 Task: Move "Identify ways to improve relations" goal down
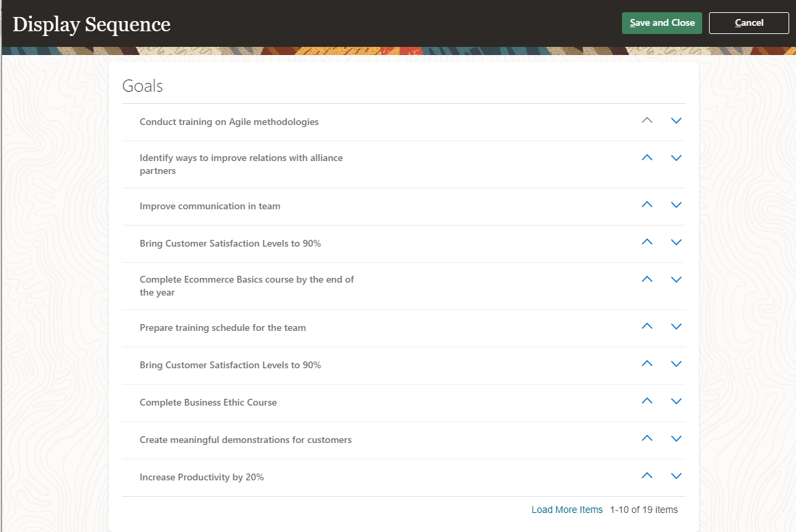pyautogui.click(x=676, y=158)
